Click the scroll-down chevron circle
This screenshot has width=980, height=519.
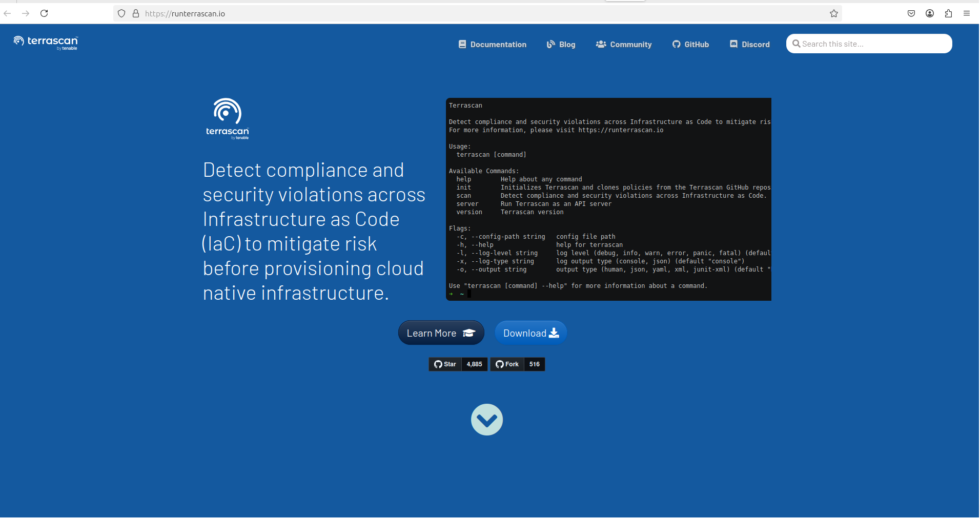pos(487,420)
